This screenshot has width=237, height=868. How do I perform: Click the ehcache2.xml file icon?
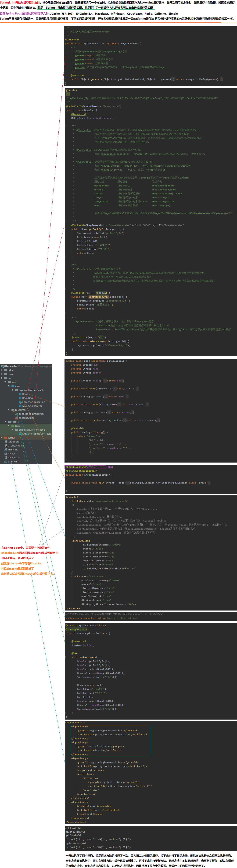(x=17, y=418)
